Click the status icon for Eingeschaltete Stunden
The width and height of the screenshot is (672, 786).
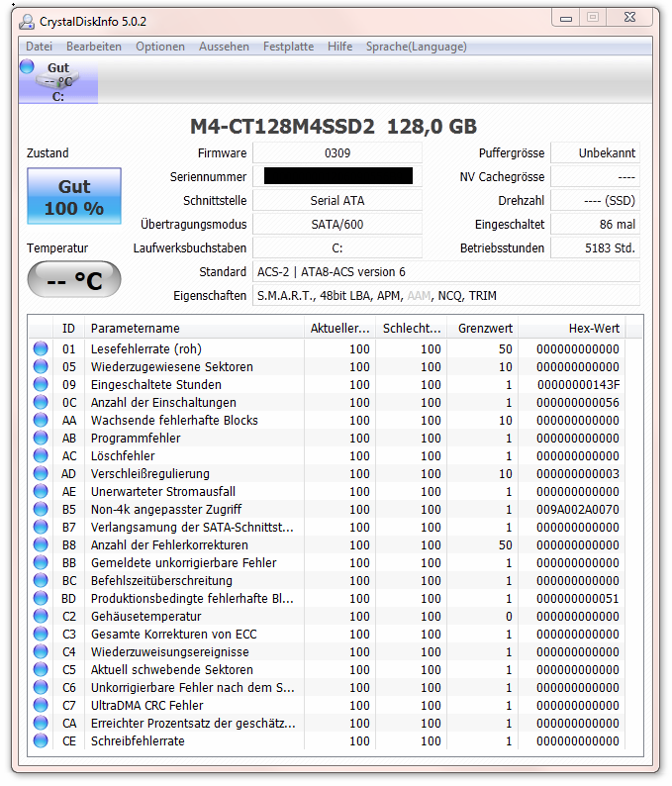coord(41,384)
